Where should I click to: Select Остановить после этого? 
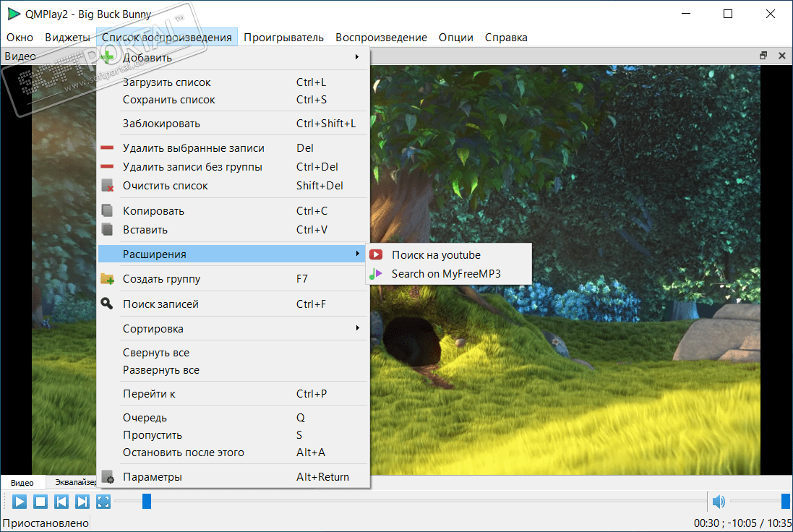point(233,452)
